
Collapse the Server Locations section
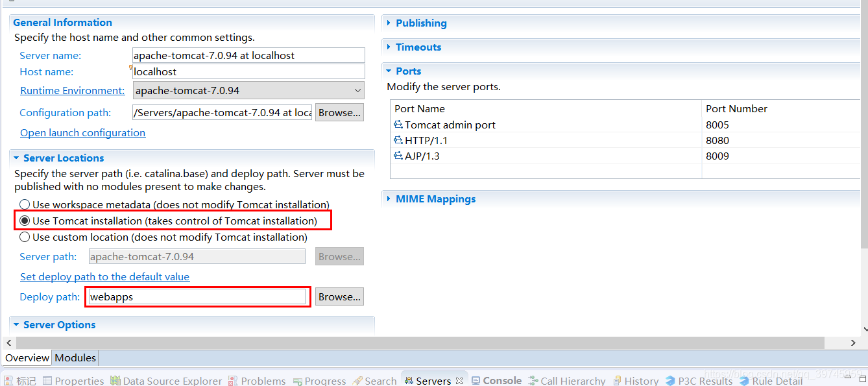click(17, 158)
